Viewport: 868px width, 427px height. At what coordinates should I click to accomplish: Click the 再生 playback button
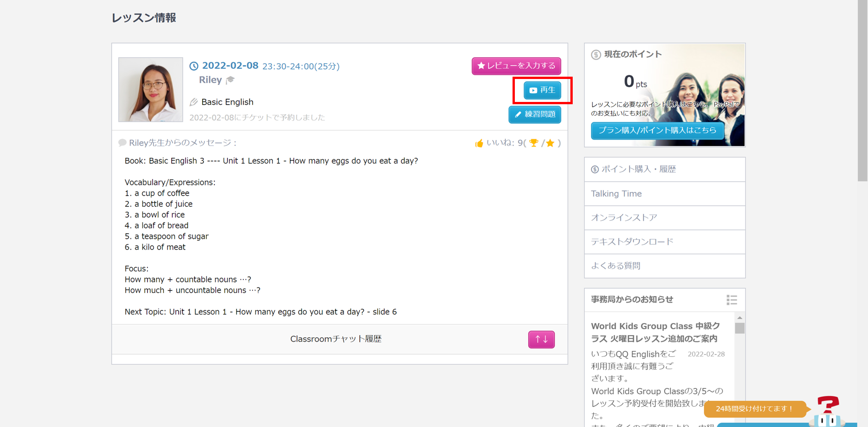(x=542, y=90)
